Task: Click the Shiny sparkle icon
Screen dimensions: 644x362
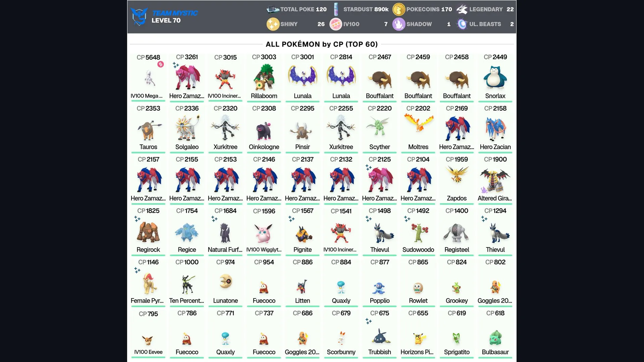Action: (x=273, y=24)
